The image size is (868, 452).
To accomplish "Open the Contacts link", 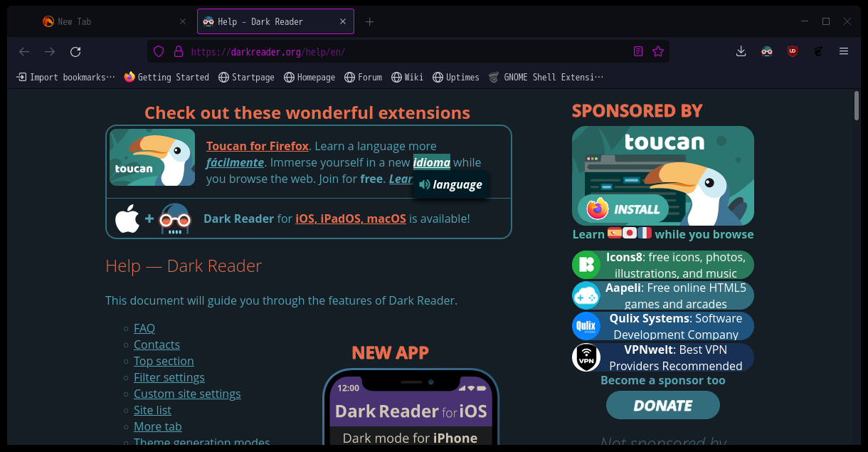I will point(157,345).
